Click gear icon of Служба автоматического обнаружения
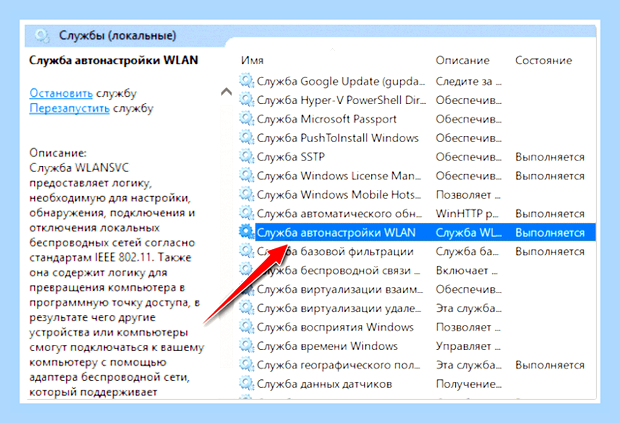The image size is (620, 423). point(246,213)
